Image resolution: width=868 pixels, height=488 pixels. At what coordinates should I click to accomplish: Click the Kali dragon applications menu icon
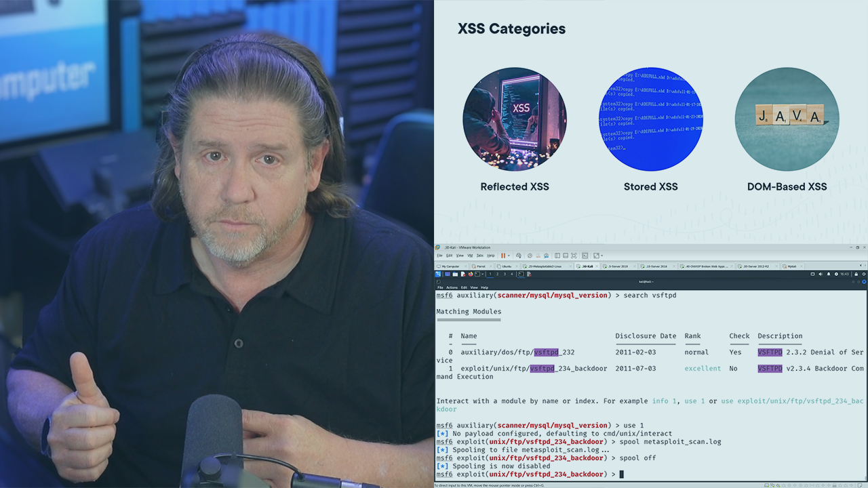click(438, 274)
